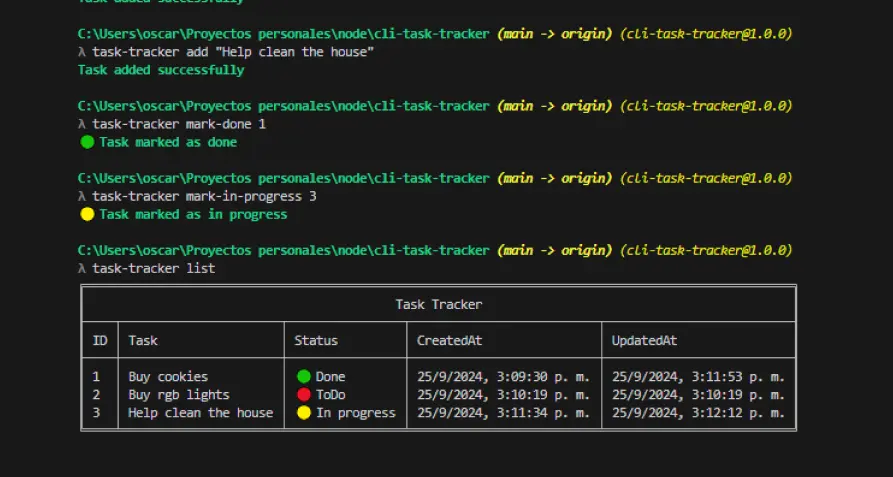
Task: Click the task-tracker add "Help clean the house" command
Action: (x=233, y=52)
